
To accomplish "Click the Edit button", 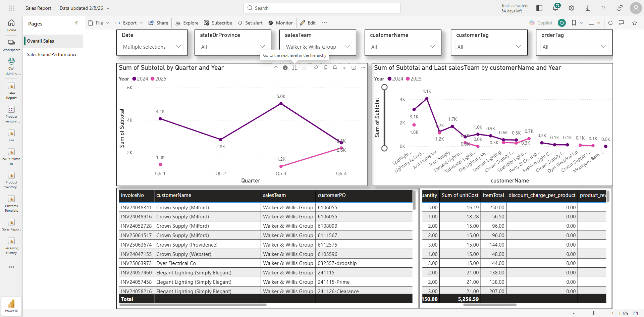I will (x=308, y=23).
